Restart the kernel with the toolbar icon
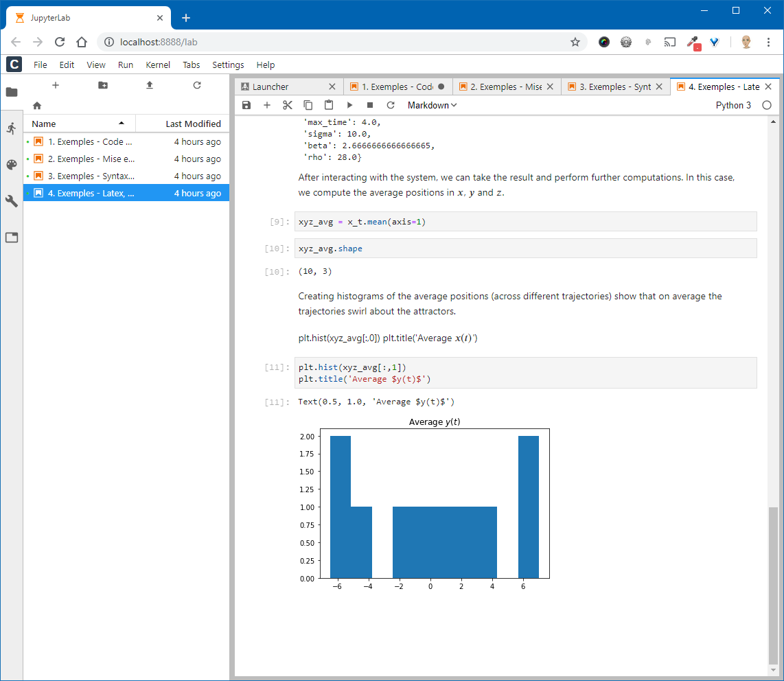This screenshot has width=784, height=681. (391, 105)
